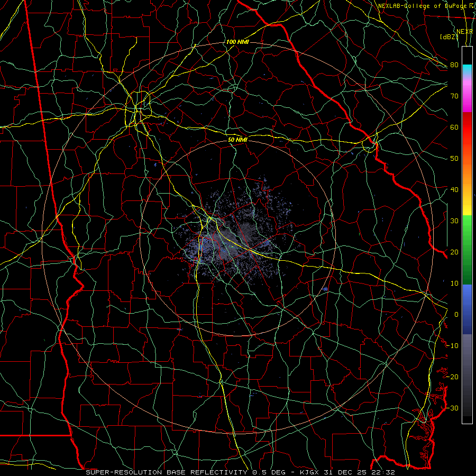
Task: Select the -10 value on dBZ scale
Action: 452,346
